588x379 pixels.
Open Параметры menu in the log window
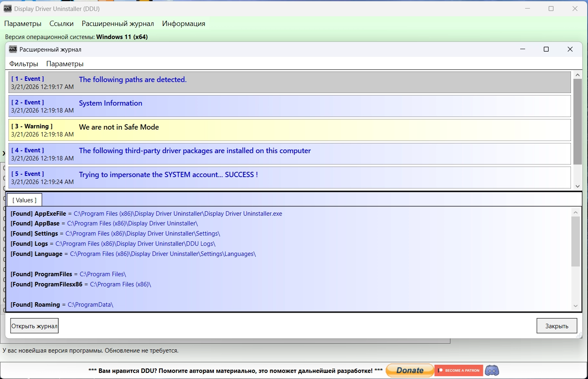tap(65, 64)
